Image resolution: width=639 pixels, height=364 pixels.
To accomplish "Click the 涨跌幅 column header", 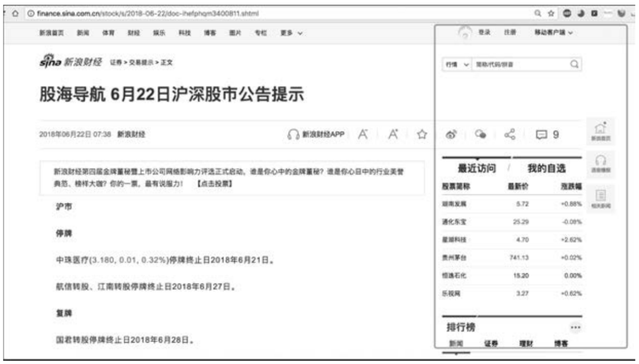I will (571, 186).
